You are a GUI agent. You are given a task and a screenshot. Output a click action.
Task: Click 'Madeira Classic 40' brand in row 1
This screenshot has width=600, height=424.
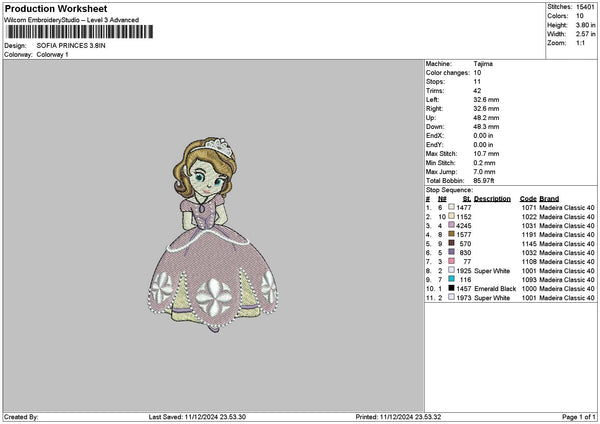click(567, 208)
